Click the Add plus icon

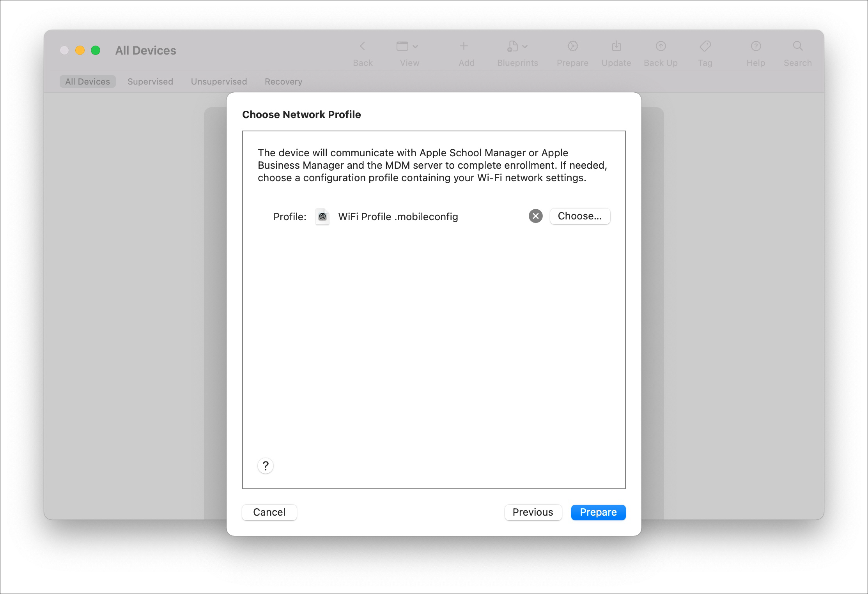tap(464, 46)
